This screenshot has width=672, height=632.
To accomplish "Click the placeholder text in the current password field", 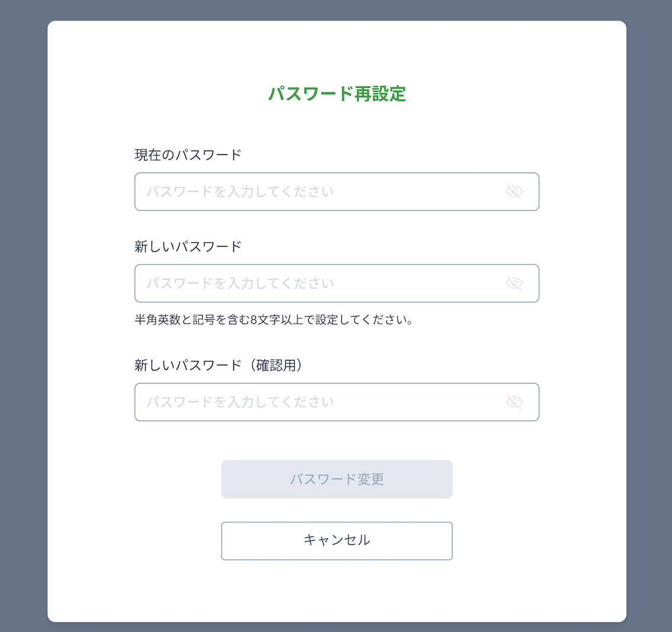I will [241, 191].
